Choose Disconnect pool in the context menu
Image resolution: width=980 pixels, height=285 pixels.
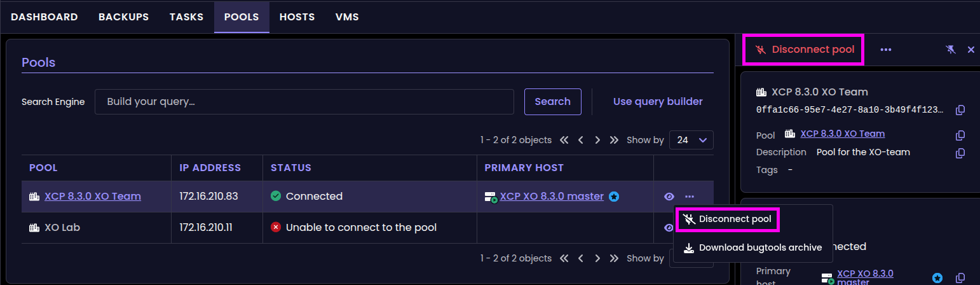pos(728,219)
